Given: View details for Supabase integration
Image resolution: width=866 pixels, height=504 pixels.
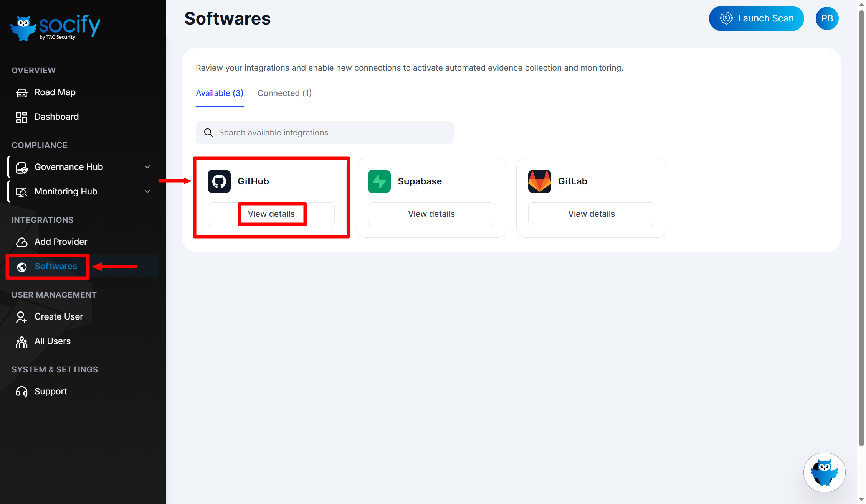Looking at the screenshot, I should [431, 214].
